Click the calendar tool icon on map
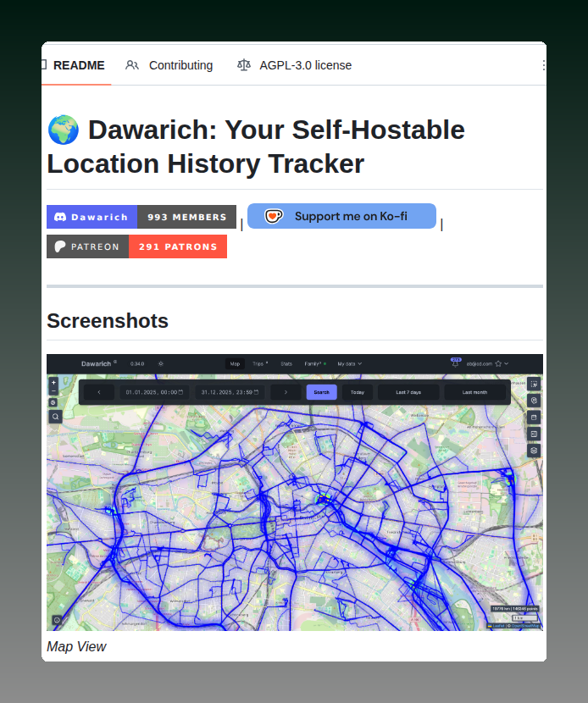 coord(534,417)
